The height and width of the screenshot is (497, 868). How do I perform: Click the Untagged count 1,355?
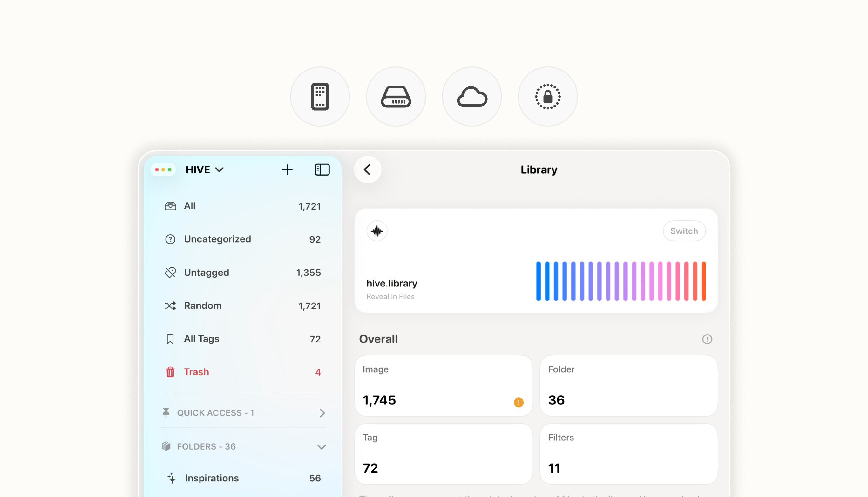[308, 273]
